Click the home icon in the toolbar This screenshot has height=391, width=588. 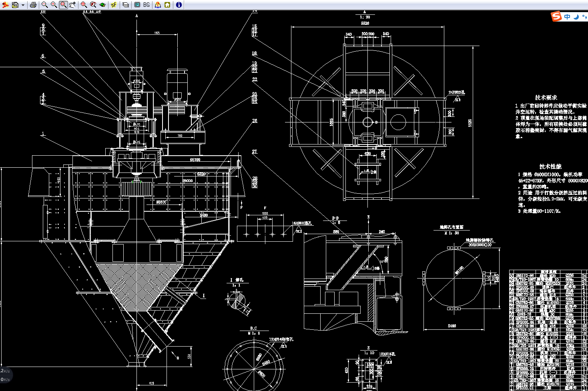pos(167,5)
